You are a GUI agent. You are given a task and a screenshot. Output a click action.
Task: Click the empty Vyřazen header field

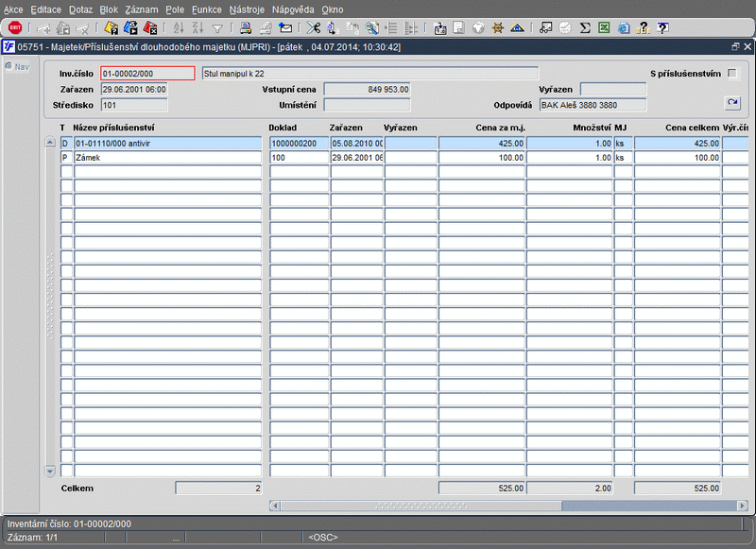coord(613,89)
